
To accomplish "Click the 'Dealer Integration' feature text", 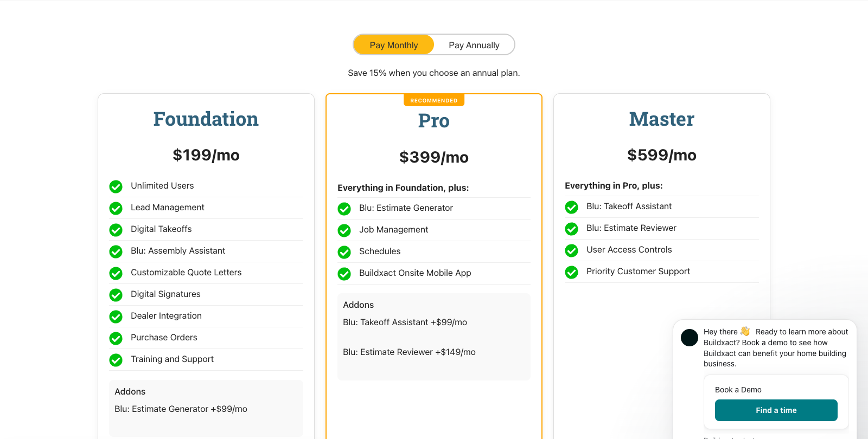I will 166,315.
